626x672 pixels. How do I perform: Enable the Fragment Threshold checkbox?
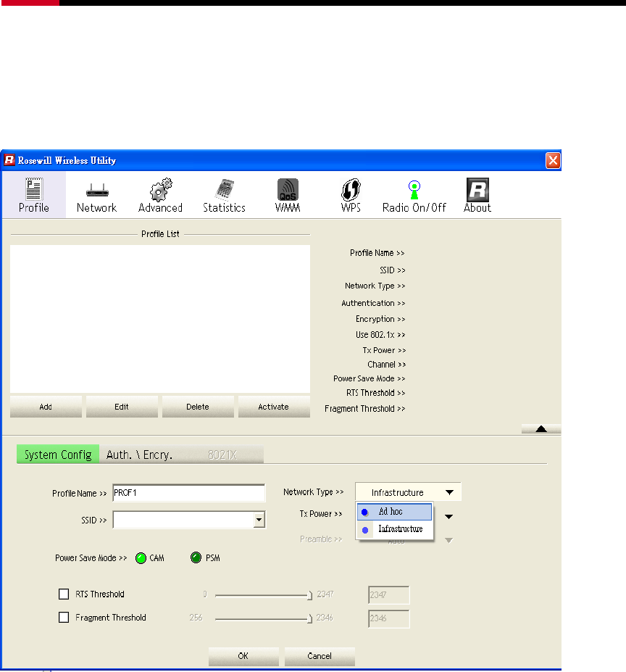point(64,617)
